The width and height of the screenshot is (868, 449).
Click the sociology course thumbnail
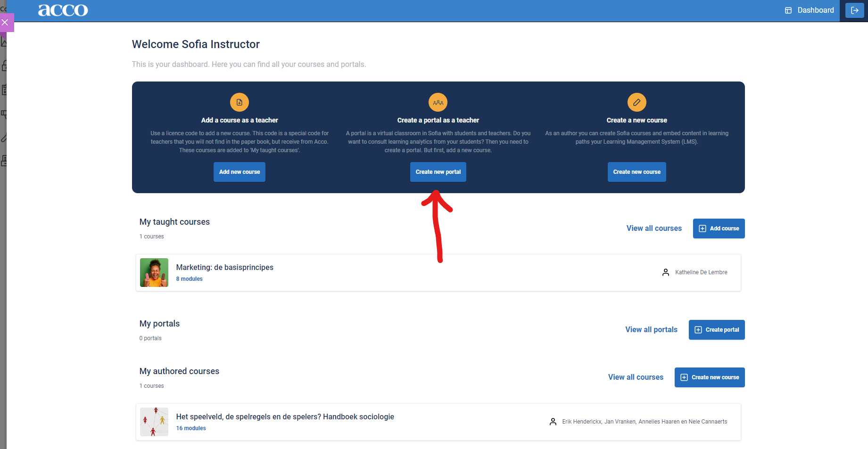pyautogui.click(x=154, y=422)
